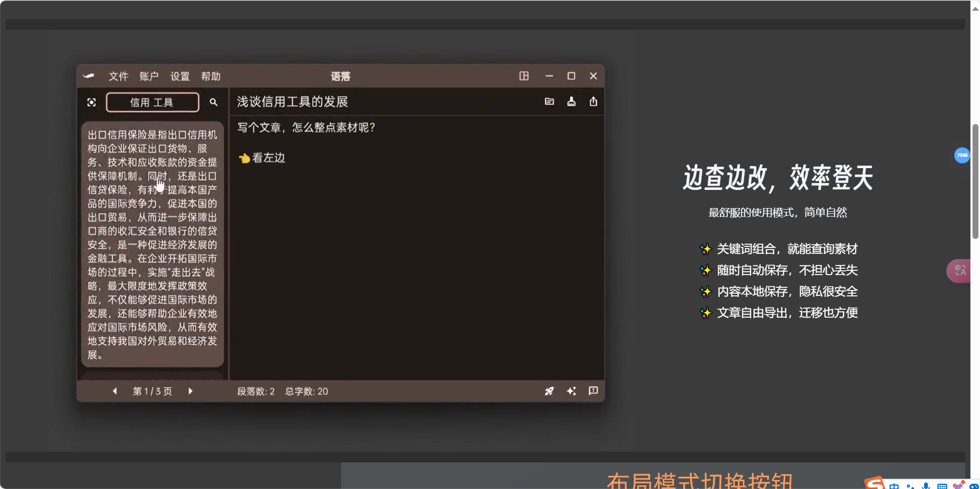Click the rocket icon in status bar
Screen dimensions: 980x489
[549, 391]
